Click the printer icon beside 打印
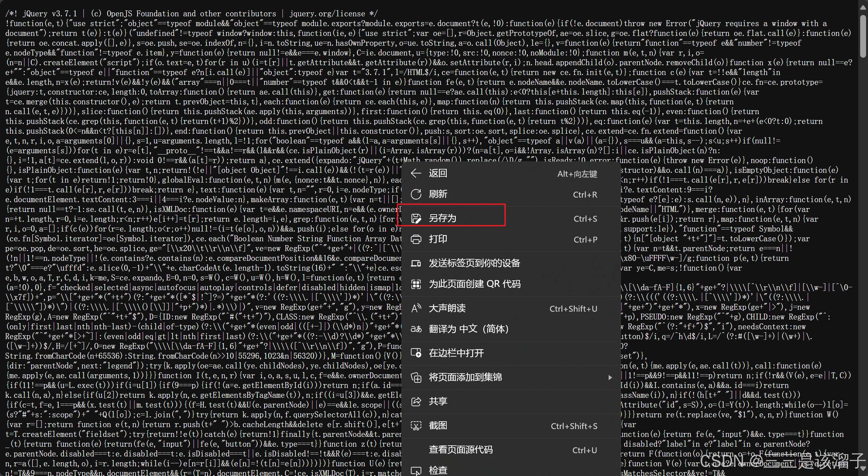This screenshot has width=868, height=476. point(416,239)
